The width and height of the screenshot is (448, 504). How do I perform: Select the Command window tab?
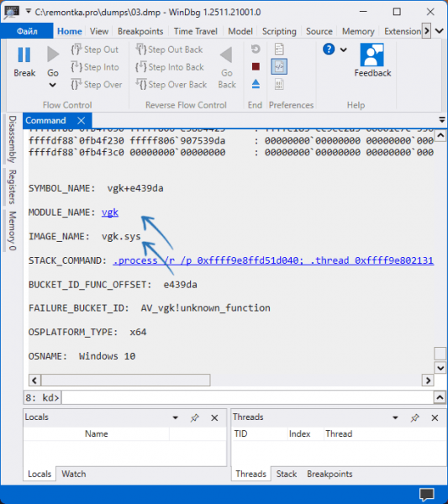coord(45,120)
